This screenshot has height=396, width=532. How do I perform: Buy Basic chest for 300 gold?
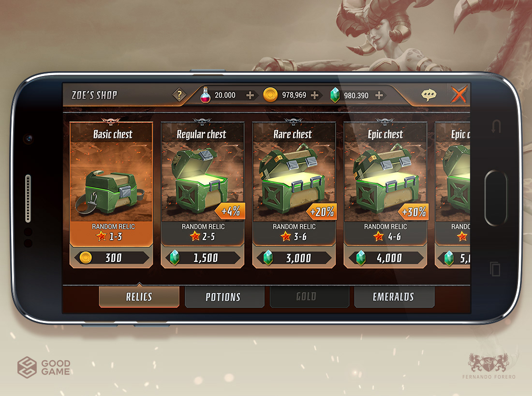(x=111, y=258)
